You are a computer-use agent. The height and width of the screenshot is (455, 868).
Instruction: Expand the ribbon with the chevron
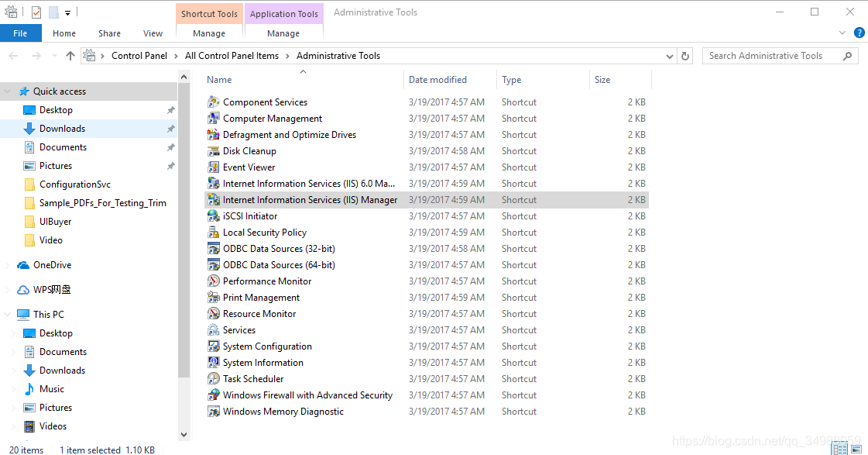842,33
